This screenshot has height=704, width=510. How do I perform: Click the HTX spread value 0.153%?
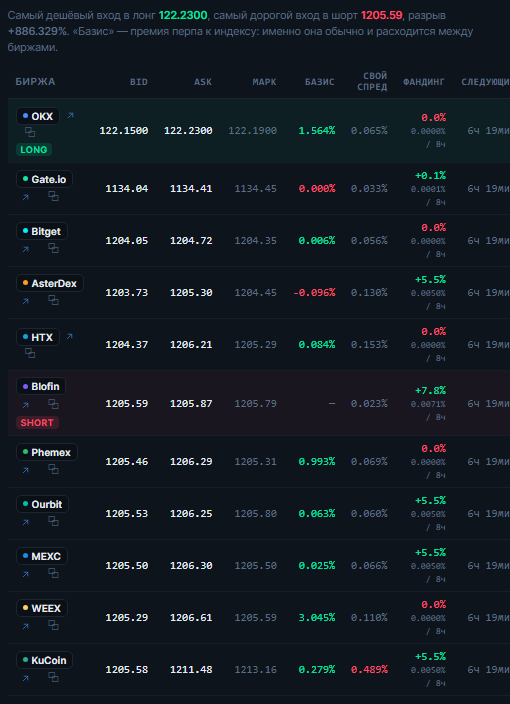(369, 345)
